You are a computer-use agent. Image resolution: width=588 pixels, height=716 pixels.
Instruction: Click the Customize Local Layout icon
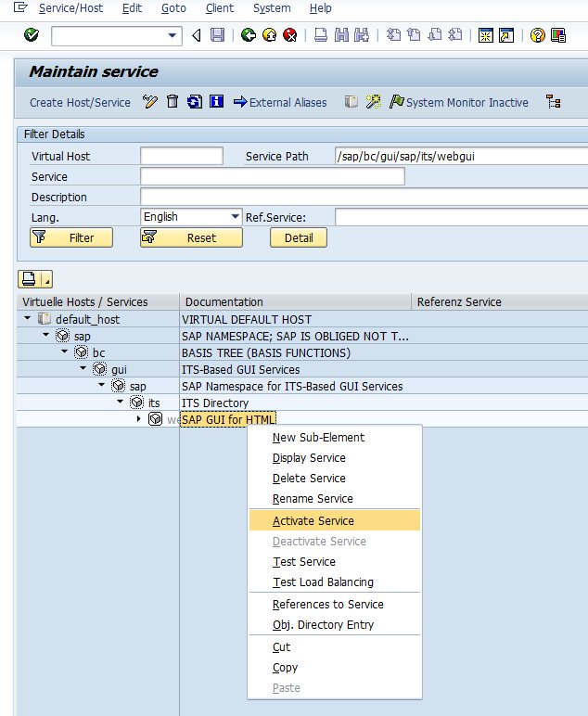pyautogui.click(x=558, y=35)
